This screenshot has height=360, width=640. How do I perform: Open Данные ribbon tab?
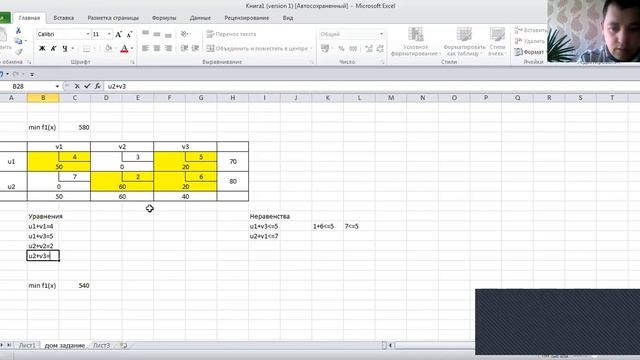(200, 18)
